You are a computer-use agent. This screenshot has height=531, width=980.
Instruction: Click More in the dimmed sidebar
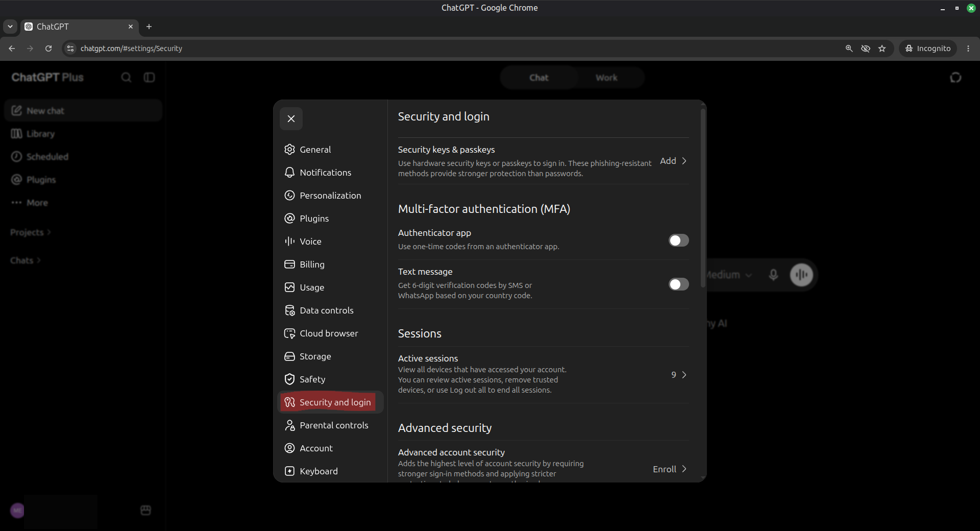[x=83, y=203]
